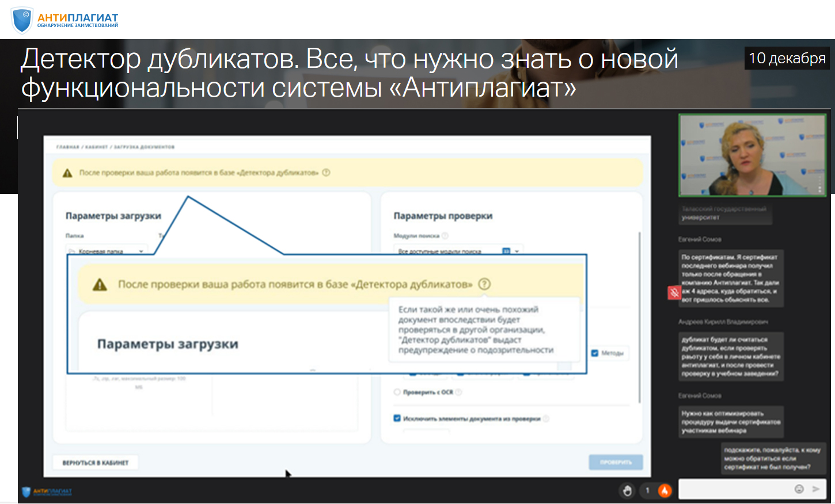Click chat message starting По сертификатам
Viewport: 835px width, 504px height.
pyautogui.click(x=730, y=278)
